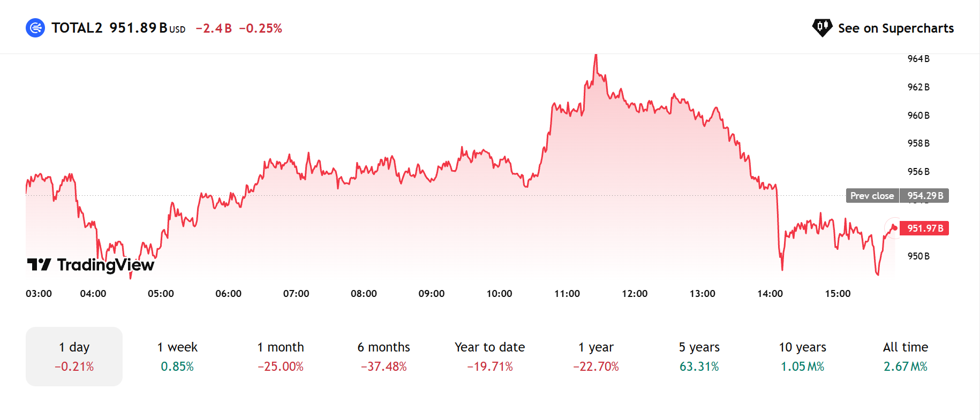Click the 964B price axis label
Screen dimensions: 980x420
[x=918, y=59]
